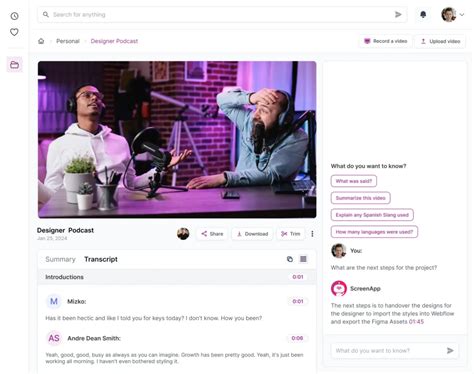Open the recent history clock icon

[14, 16]
